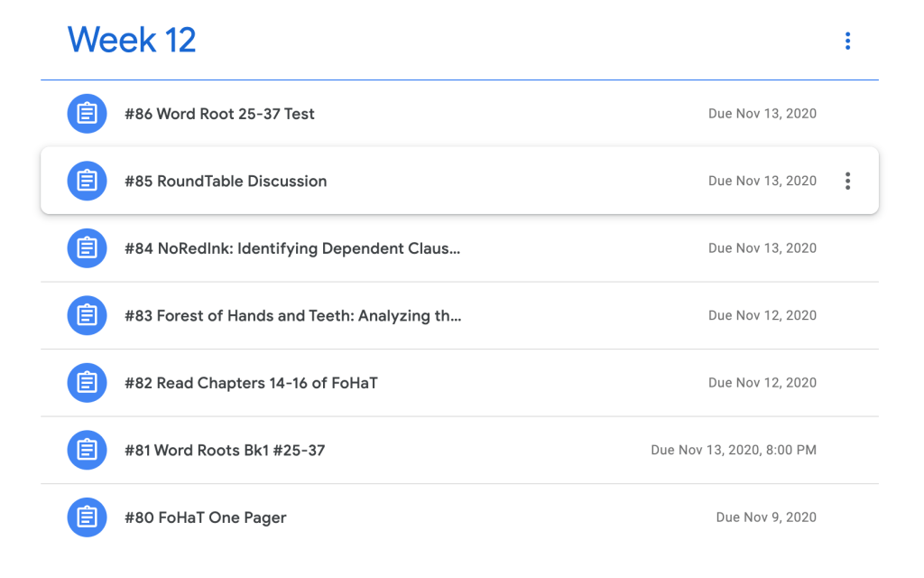Click assignment icon for #84 NoRedInk
924x578 pixels.
pos(87,248)
